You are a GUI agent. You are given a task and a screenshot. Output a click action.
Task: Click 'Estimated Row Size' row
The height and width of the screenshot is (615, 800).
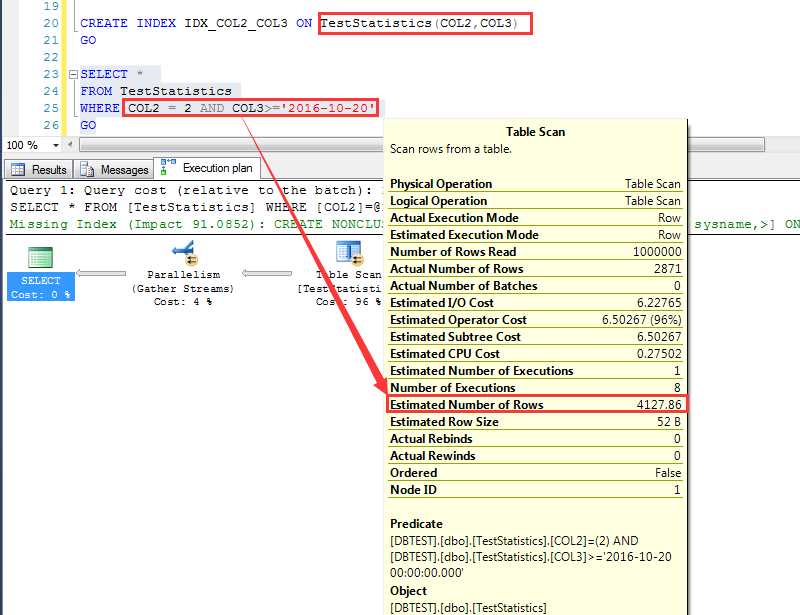(x=536, y=422)
